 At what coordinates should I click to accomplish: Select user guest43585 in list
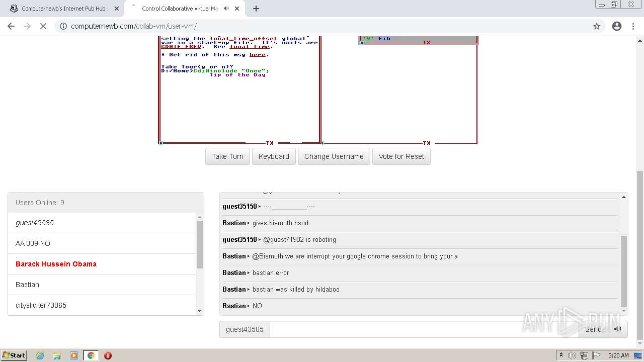(102, 223)
